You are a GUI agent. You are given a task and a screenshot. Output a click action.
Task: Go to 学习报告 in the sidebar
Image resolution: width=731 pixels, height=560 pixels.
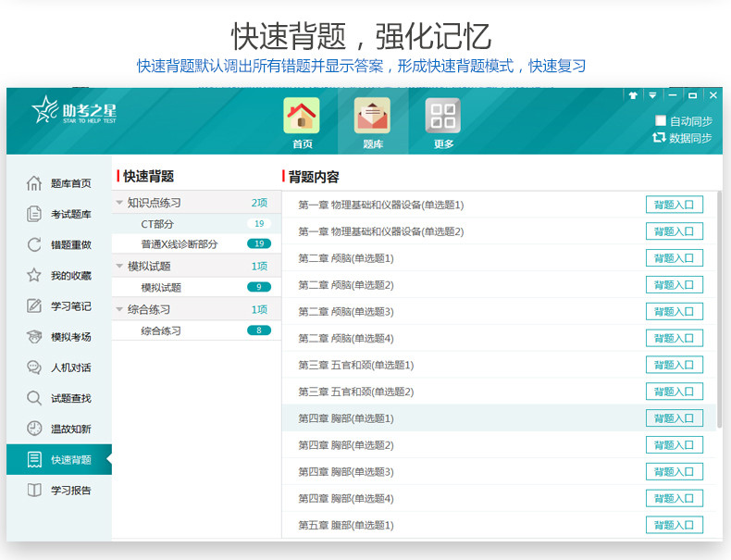[x=59, y=490]
